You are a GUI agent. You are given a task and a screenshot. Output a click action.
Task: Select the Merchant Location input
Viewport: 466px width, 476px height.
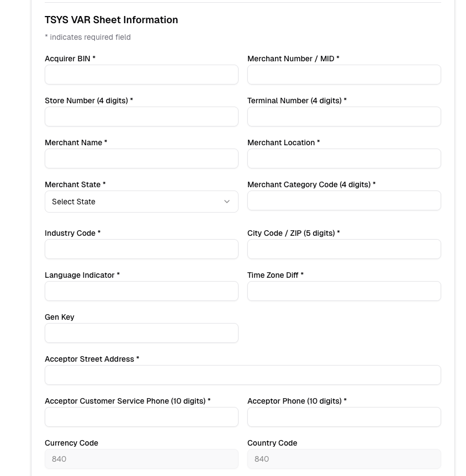pyautogui.click(x=344, y=158)
